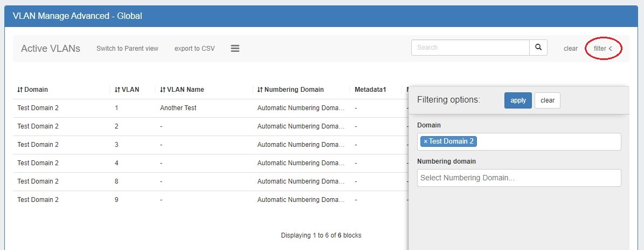Export the VLAN list to CSV

click(195, 49)
